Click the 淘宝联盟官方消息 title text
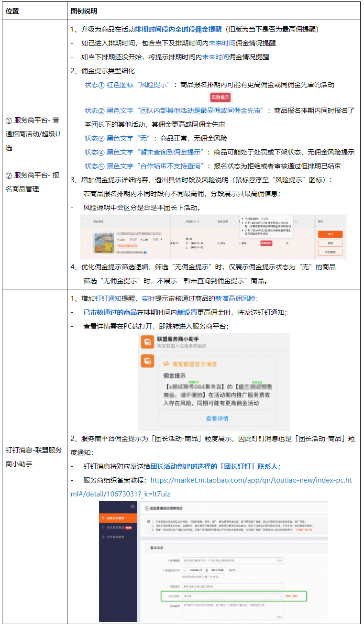The image size is (364, 628). point(195,364)
